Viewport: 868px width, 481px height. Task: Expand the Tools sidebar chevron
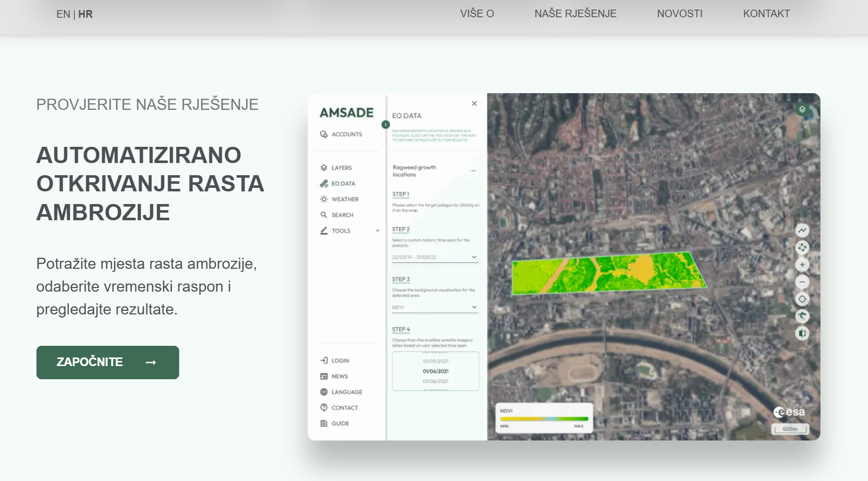(377, 231)
